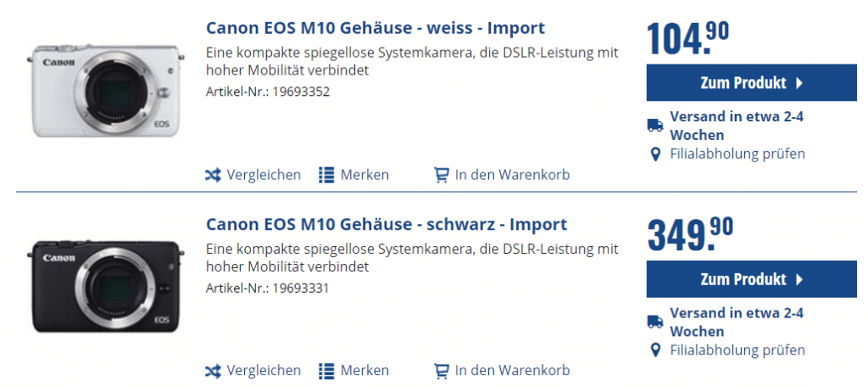Screen dimensions: 868x387
Task: Click the shuffle compare icon for white camera
Action: coord(213,175)
